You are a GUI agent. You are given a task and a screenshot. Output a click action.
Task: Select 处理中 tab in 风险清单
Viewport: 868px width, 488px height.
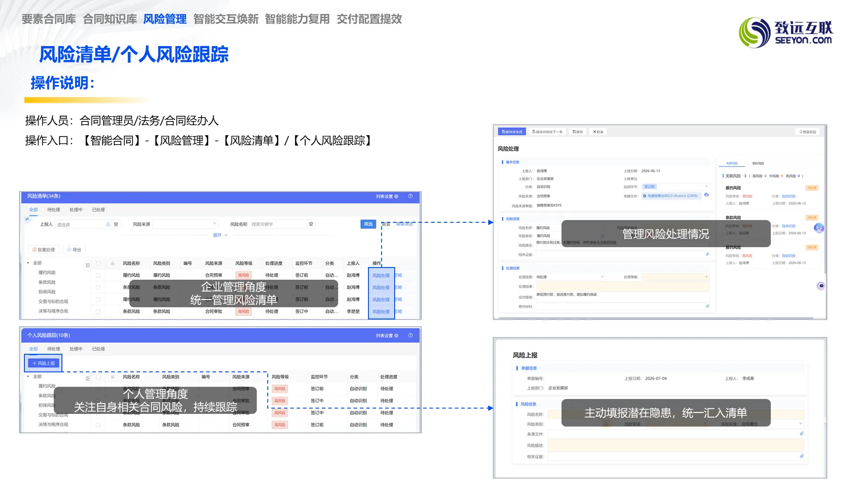pyautogui.click(x=76, y=210)
